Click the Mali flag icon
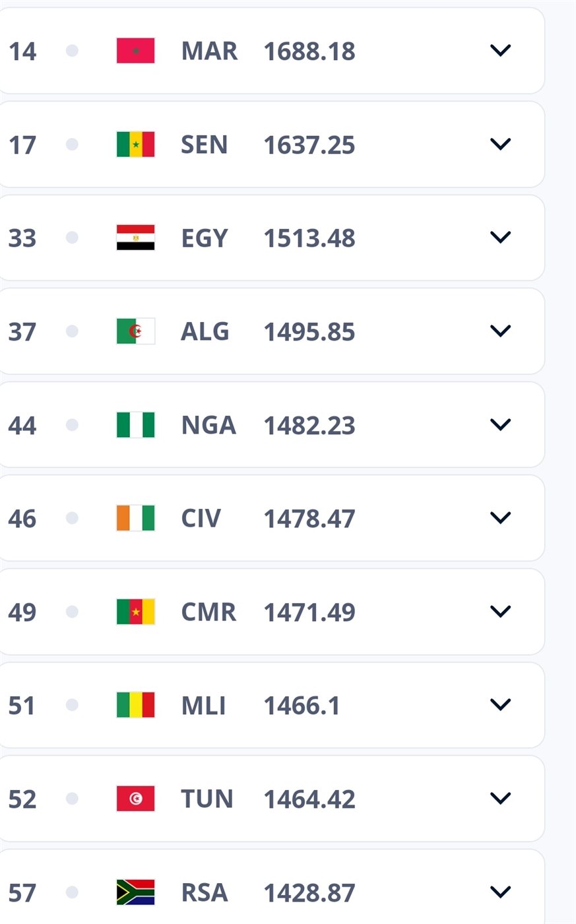 pos(135,706)
